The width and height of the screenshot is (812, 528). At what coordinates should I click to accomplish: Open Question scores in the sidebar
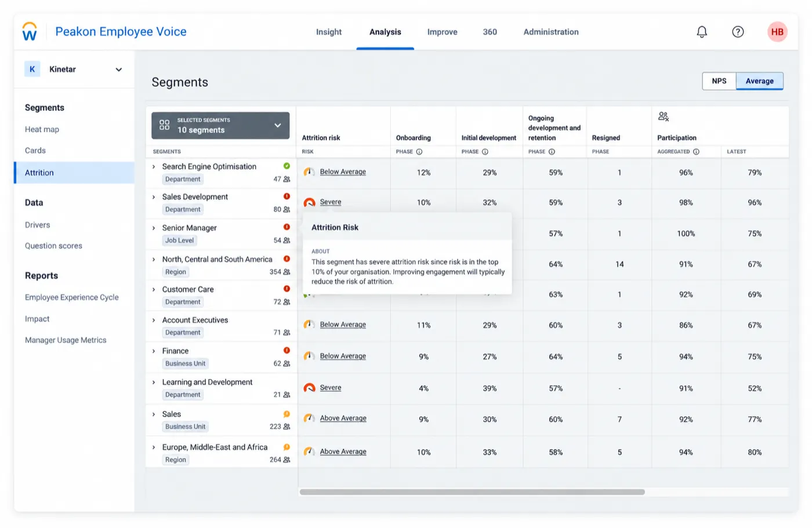[x=53, y=246]
